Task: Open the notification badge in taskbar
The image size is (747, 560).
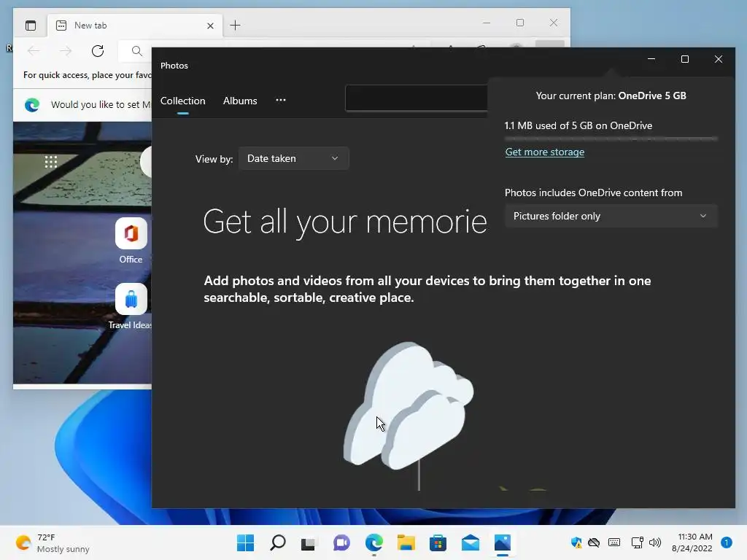Action: [727, 542]
